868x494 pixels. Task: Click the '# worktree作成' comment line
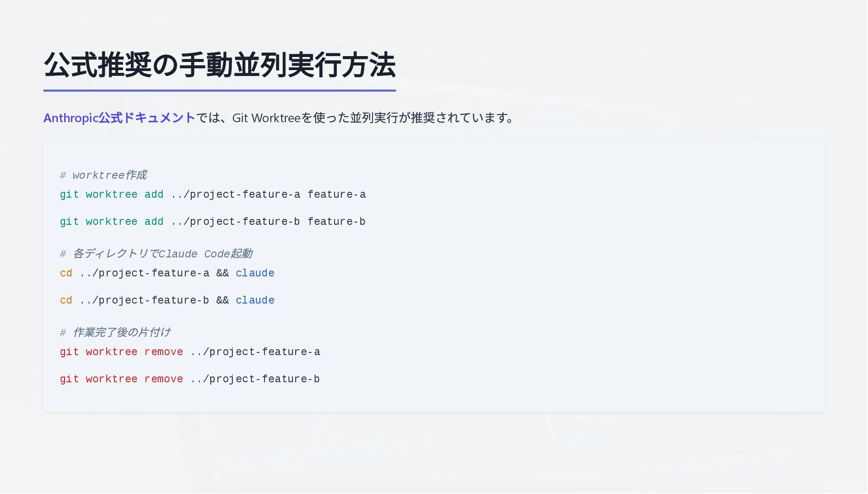[104, 176]
